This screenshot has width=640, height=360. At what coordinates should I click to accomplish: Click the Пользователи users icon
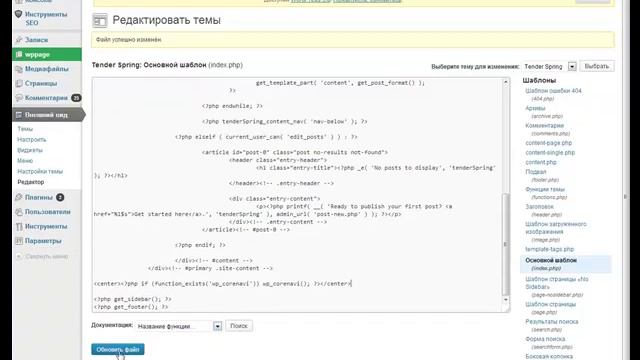pos(19,212)
